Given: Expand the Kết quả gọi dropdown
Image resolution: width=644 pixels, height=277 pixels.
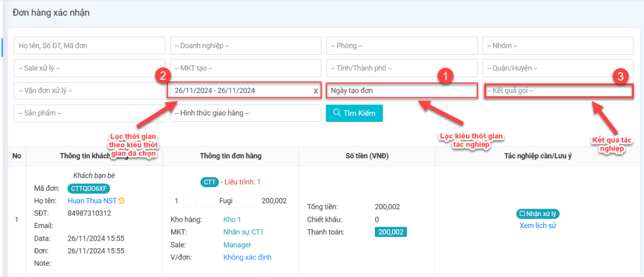Looking at the screenshot, I should pyautogui.click(x=558, y=91).
